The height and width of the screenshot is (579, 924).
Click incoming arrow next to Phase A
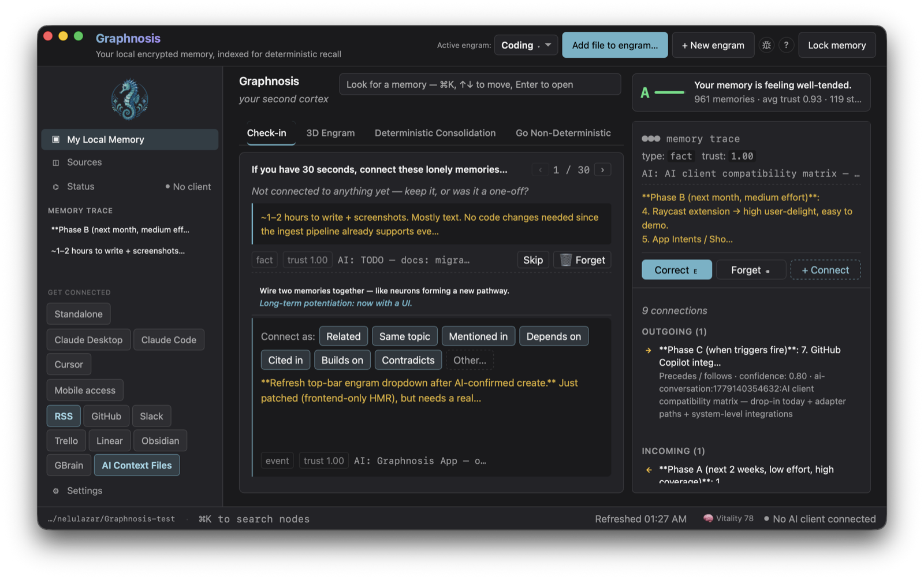point(649,470)
